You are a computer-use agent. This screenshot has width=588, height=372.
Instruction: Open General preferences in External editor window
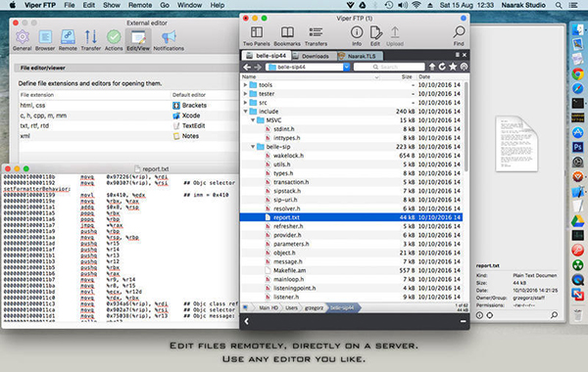[23, 40]
